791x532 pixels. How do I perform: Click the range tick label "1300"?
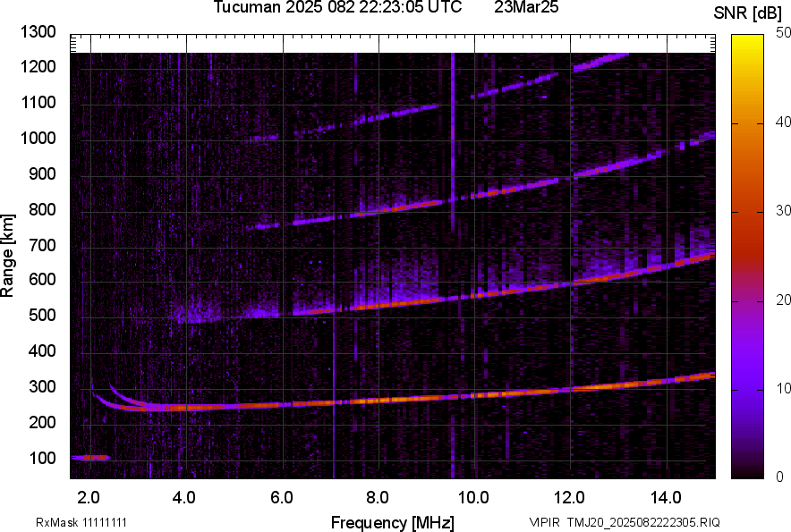click(38, 32)
